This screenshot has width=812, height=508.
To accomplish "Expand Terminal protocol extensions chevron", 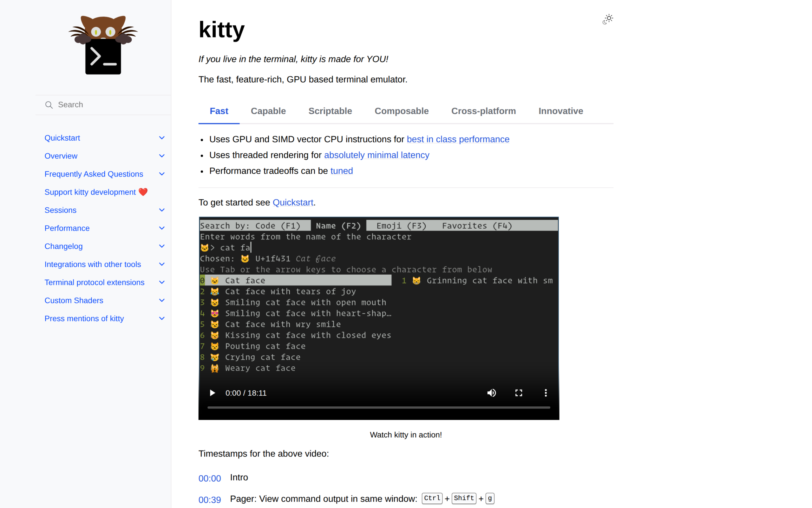I will 162,282.
